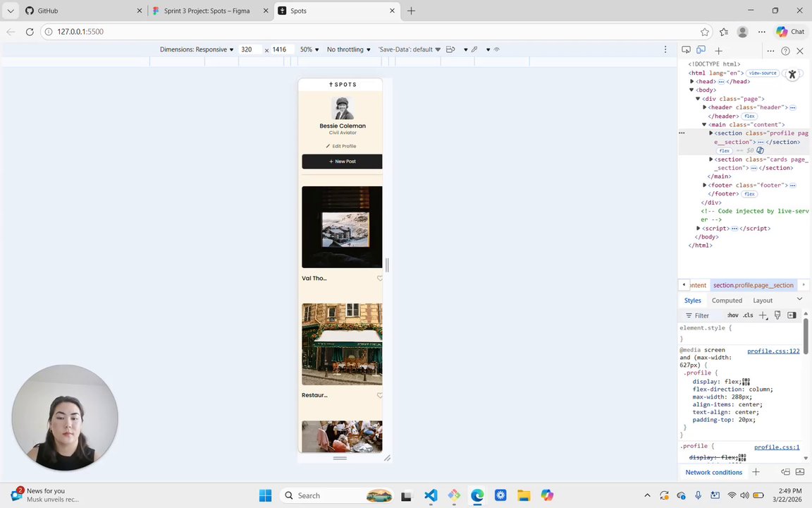Click the Bessie Coleman avatar image
The image size is (812, 508).
point(343,109)
